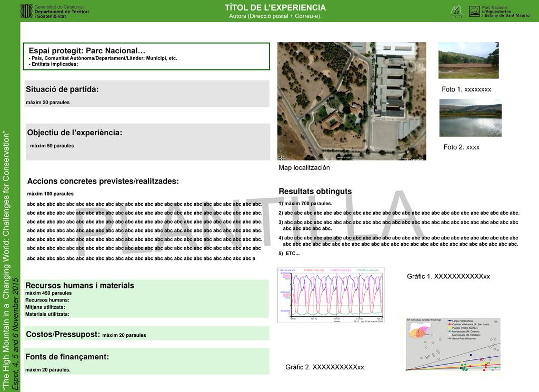
Task: Click the 'Recursos humans:' line
Action: pos(47,300)
